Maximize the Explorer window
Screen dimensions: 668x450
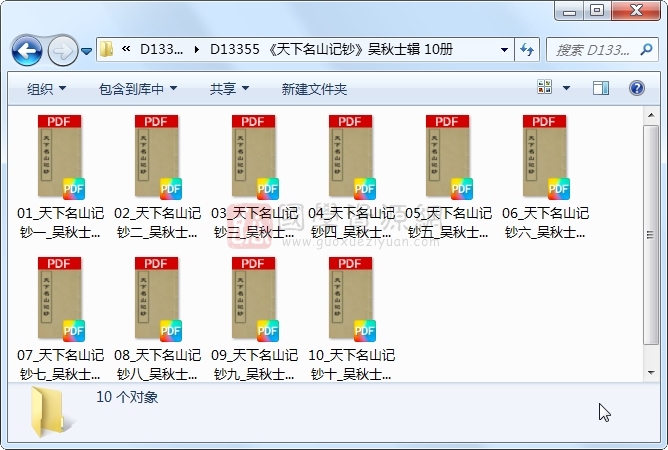pyautogui.click(x=597, y=11)
